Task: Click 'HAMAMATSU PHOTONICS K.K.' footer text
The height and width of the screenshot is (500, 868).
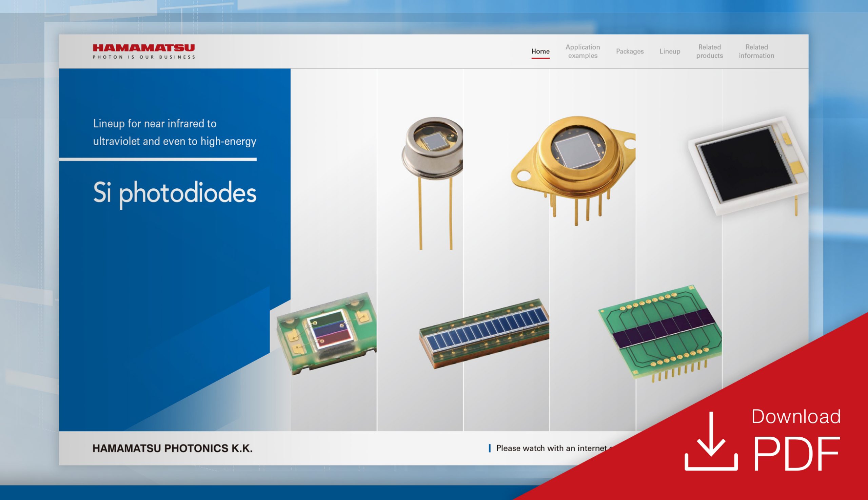Action: tap(172, 448)
